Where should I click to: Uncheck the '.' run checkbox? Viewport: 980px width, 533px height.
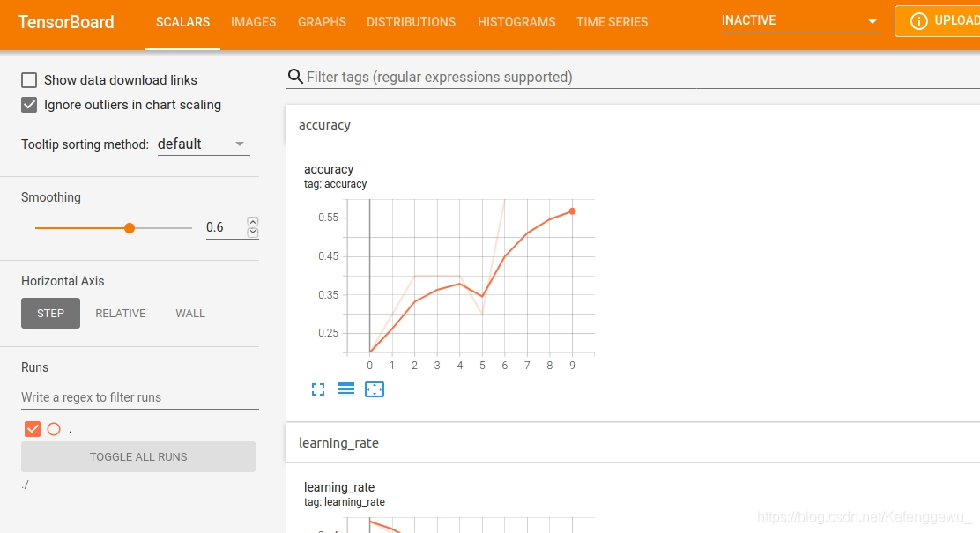coord(33,429)
